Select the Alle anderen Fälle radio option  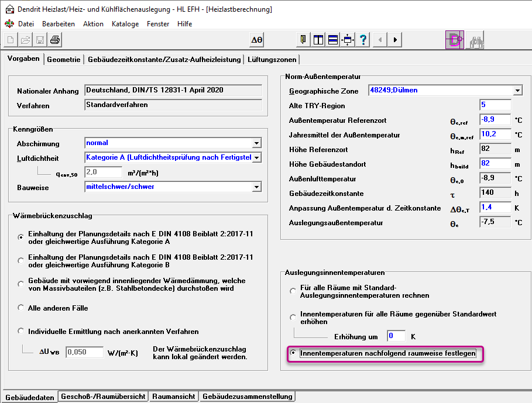(x=21, y=308)
